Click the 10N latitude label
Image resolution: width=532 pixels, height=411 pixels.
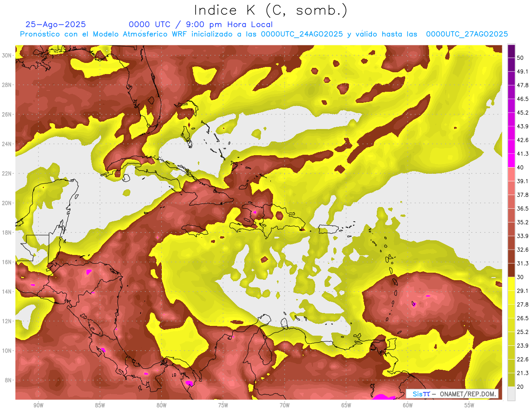(x=7, y=351)
